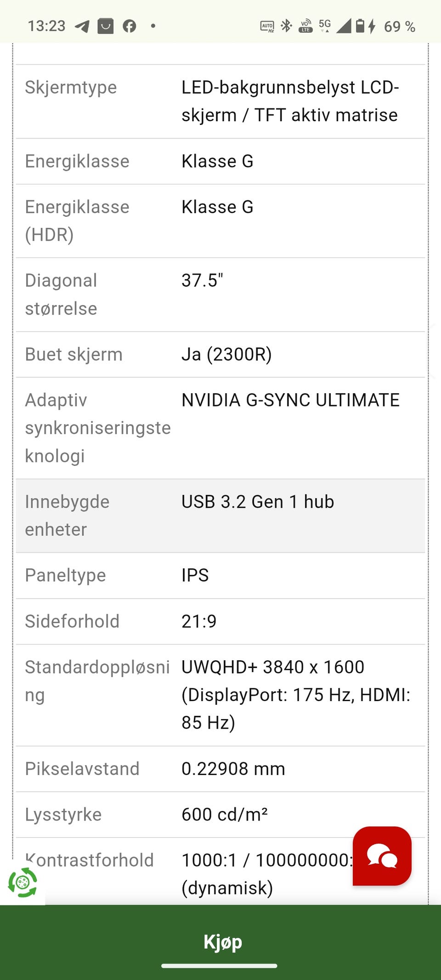Tap the Lysstyrke 600 cd/m² row
Viewport: 441px width, 980px height.
coord(220,815)
